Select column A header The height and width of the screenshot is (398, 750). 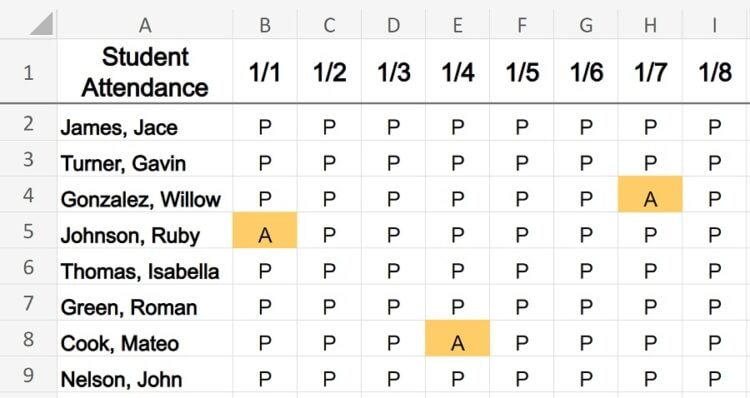pos(145,24)
